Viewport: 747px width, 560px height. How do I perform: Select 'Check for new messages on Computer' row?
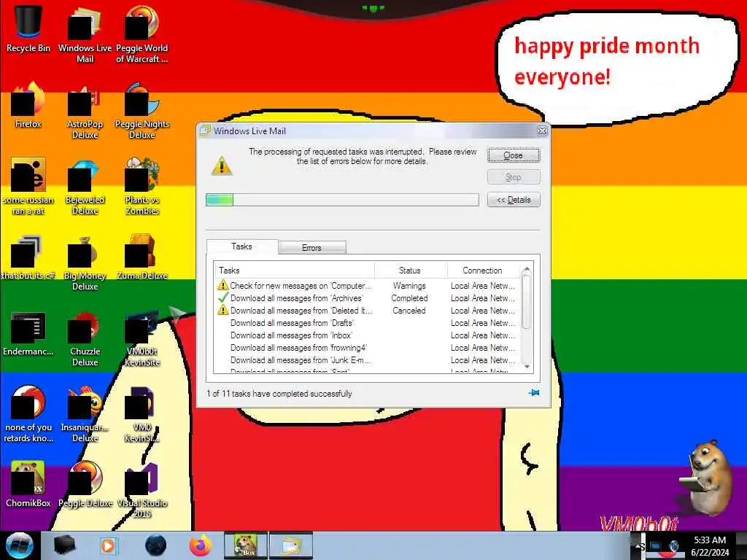coord(367,286)
